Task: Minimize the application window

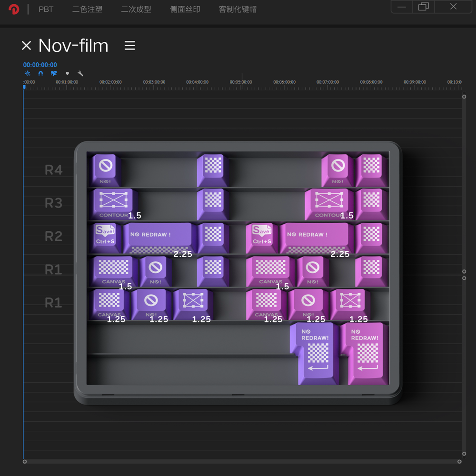Action: 402,7
